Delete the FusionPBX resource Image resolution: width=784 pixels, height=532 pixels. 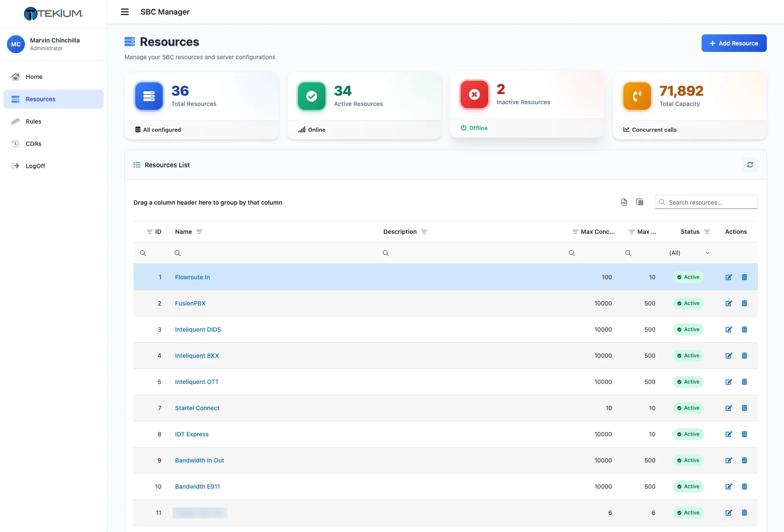[744, 303]
